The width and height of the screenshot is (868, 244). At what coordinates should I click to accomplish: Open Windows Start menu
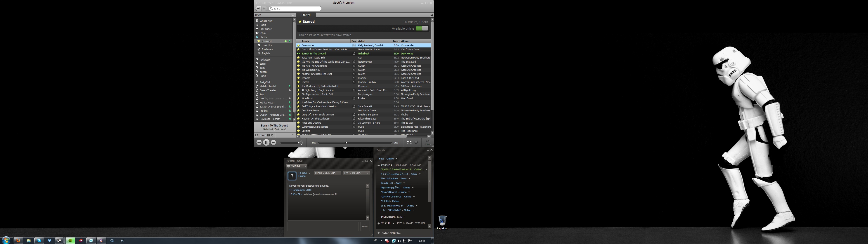tap(6, 240)
